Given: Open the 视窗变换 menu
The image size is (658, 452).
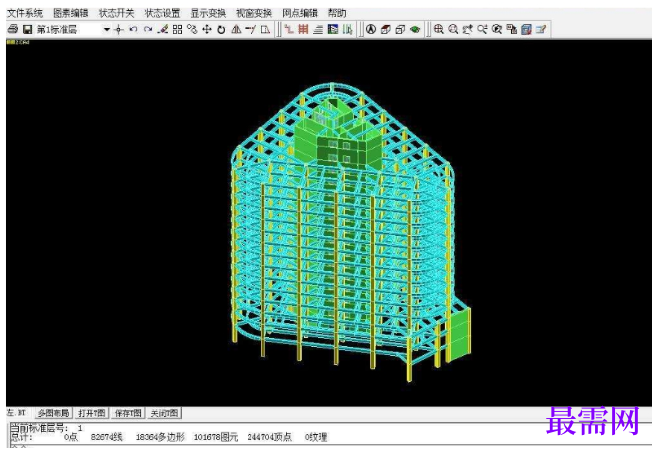Looking at the screenshot, I should click(254, 13).
